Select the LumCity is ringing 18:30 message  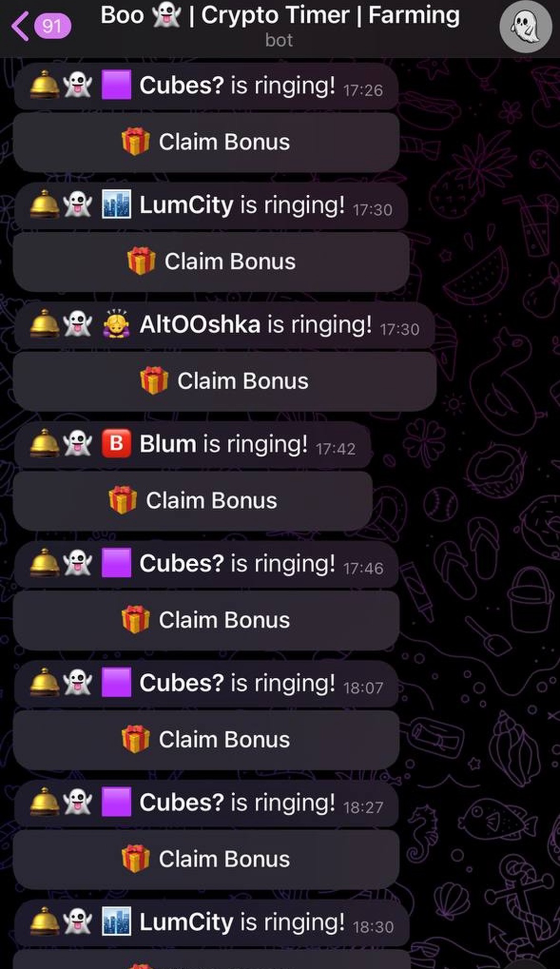211,923
